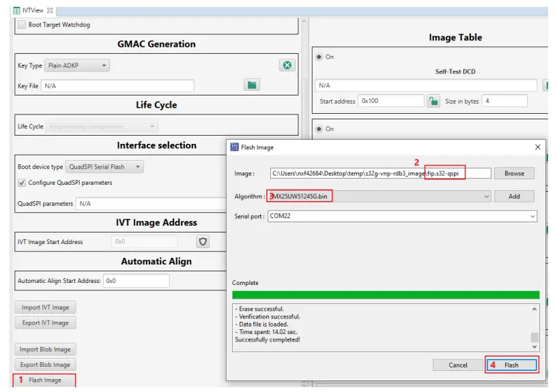Click Export IVT Image
The height and width of the screenshot is (392, 557).
45,323
